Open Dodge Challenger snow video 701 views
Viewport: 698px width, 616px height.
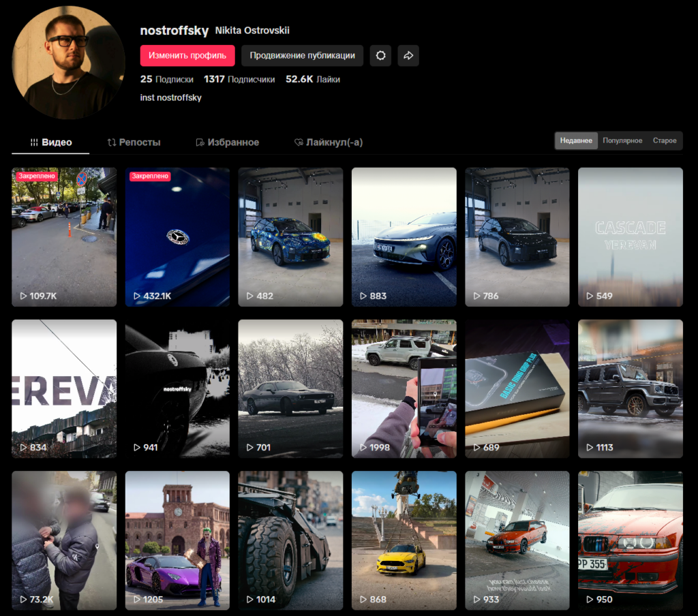click(290, 388)
